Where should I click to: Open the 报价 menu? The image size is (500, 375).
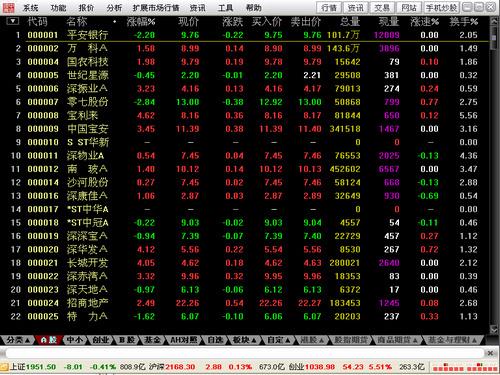pyautogui.click(x=86, y=8)
